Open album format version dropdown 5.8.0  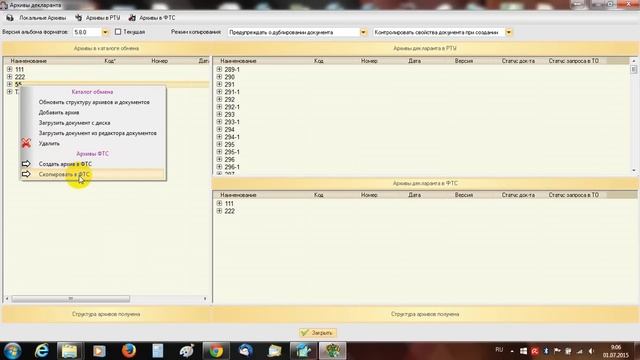105,32
